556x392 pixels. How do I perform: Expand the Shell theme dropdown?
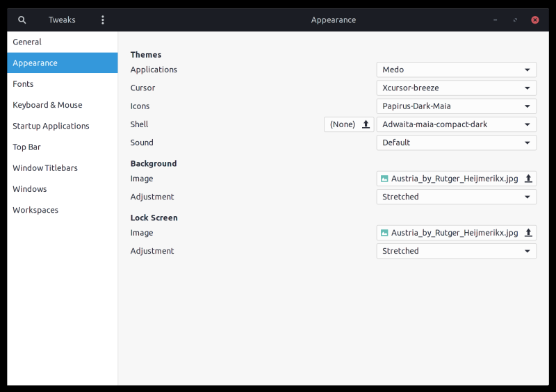456,124
